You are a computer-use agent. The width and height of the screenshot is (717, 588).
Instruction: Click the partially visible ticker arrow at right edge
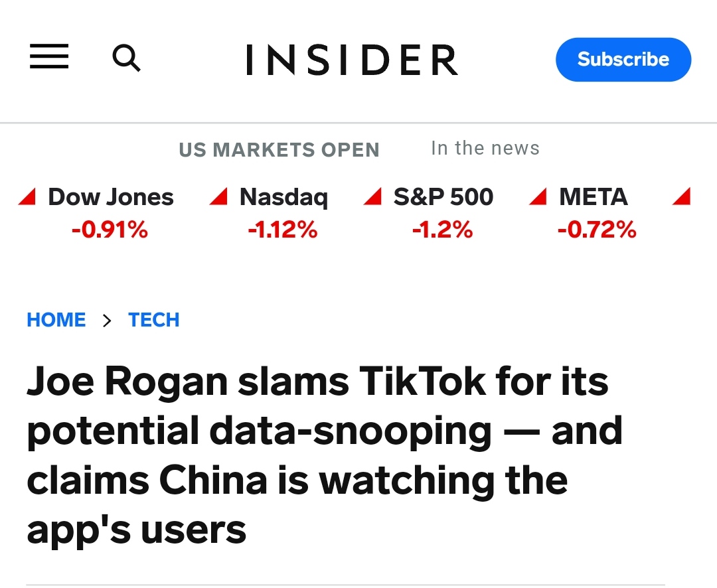pos(681,196)
